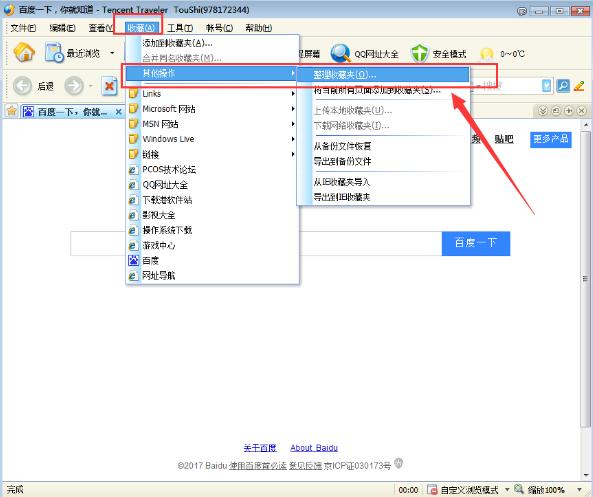Stop loading with the red X icon
Image resolution: width=593 pixels, height=497 pixels.
coord(109,87)
